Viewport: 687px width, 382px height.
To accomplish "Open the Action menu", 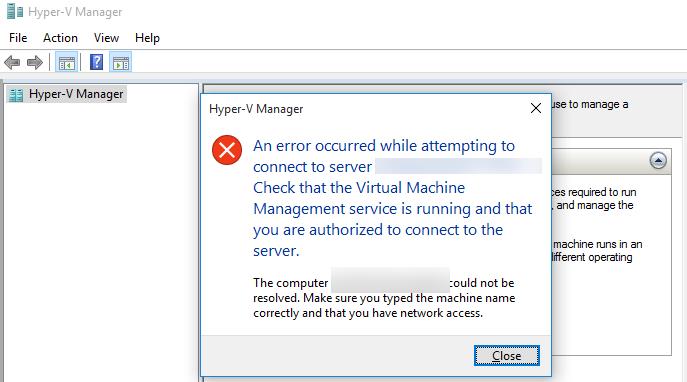I will 60,38.
